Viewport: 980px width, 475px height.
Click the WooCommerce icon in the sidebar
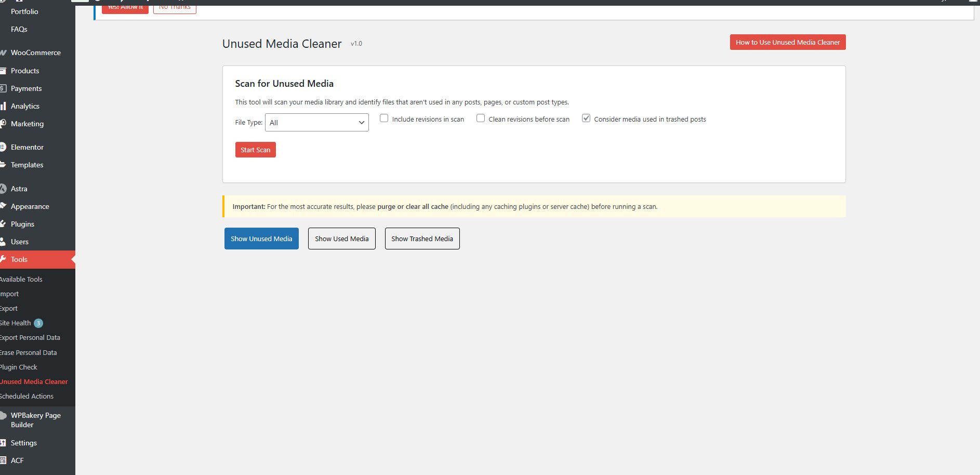[3, 52]
